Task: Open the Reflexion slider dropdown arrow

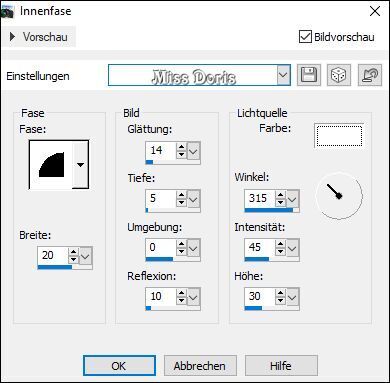Action: pyautogui.click(x=193, y=297)
